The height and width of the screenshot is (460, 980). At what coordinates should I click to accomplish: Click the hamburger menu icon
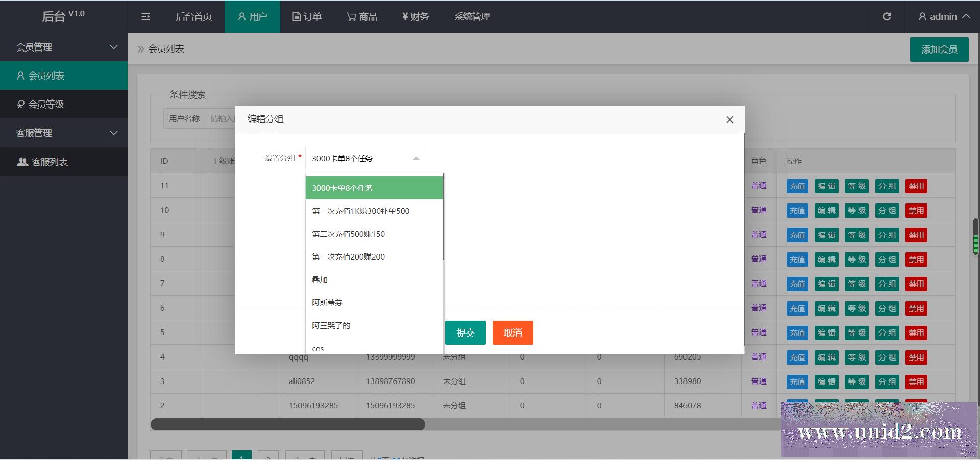[x=145, y=16]
